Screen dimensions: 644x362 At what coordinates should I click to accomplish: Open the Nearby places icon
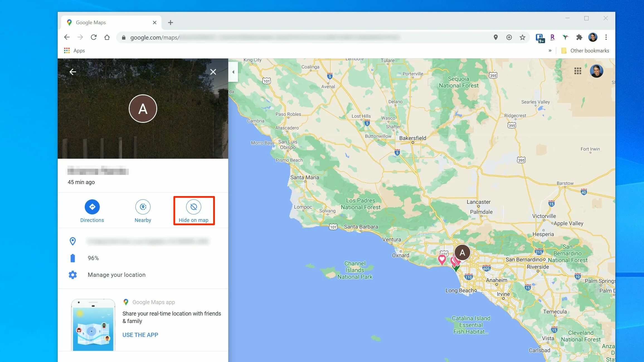(143, 207)
